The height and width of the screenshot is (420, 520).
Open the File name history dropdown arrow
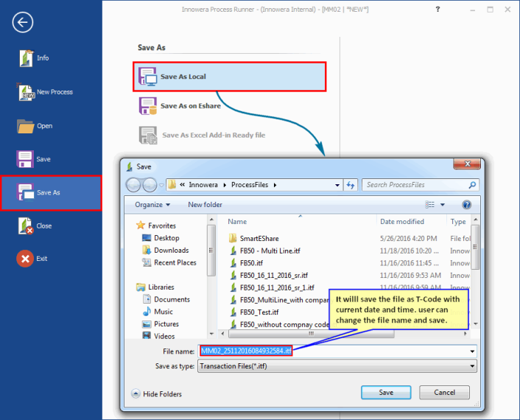point(471,351)
